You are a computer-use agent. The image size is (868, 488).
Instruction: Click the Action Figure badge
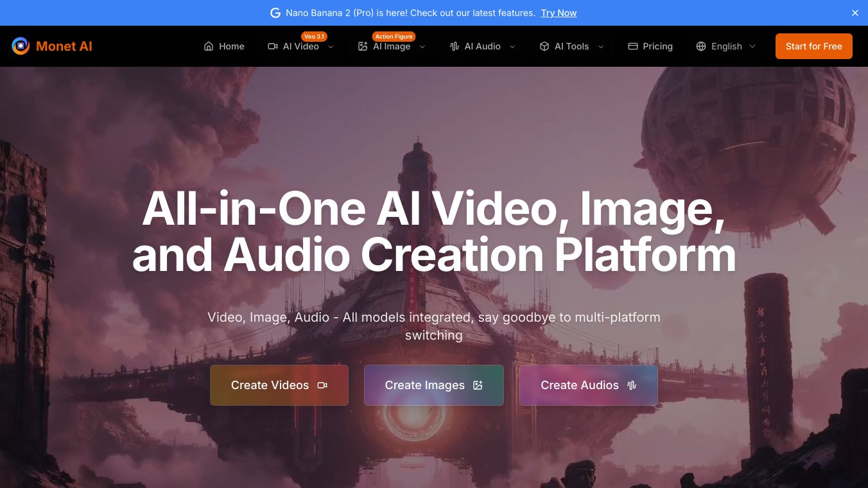point(394,37)
